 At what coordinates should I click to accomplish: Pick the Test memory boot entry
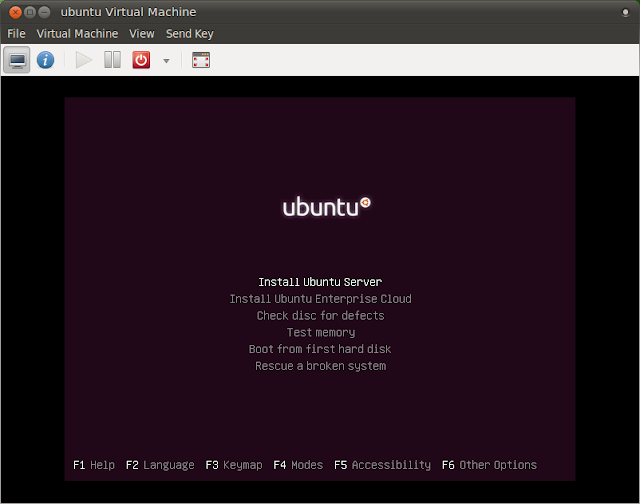click(320, 333)
